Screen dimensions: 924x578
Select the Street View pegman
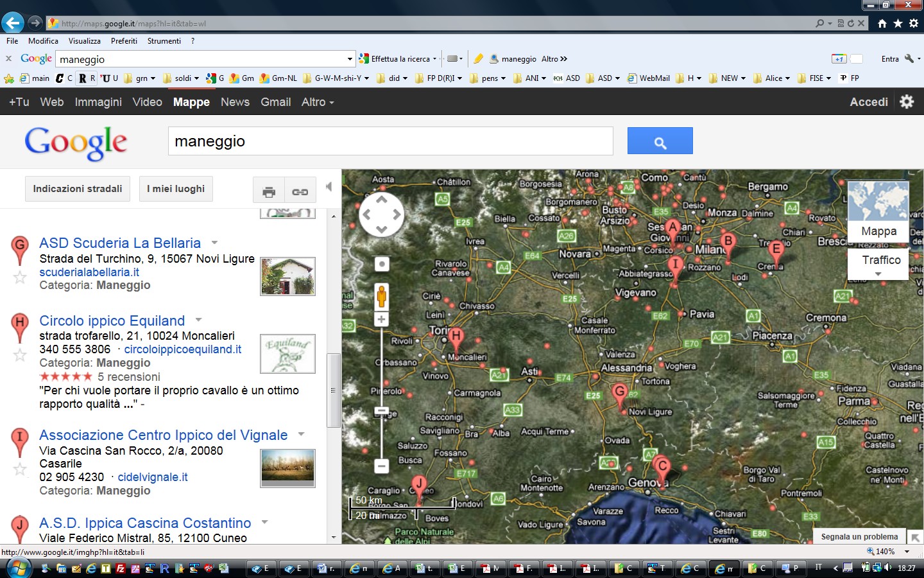click(x=382, y=296)
